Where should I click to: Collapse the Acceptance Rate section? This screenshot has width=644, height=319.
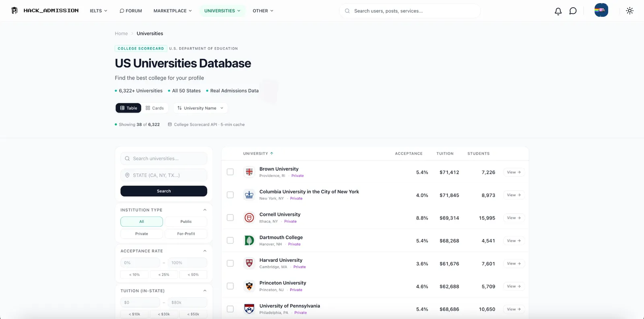205,251
